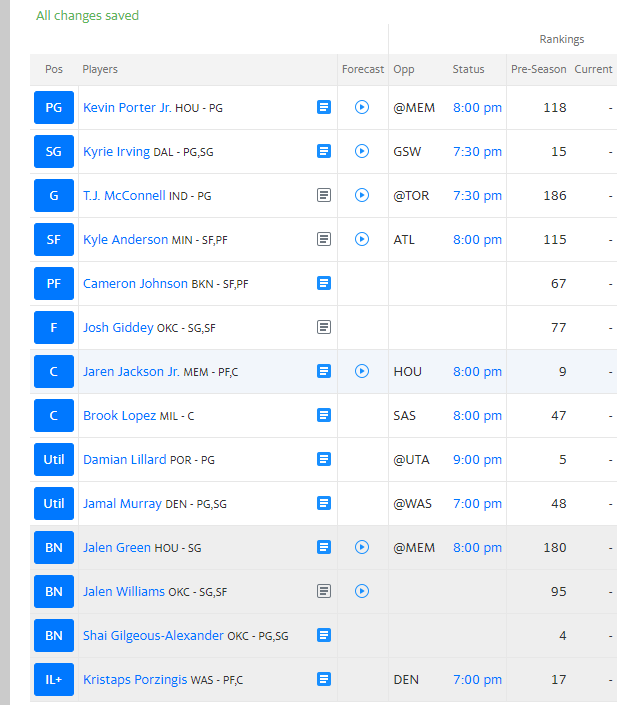Open Jalen Green player page

tap(117, 548)
